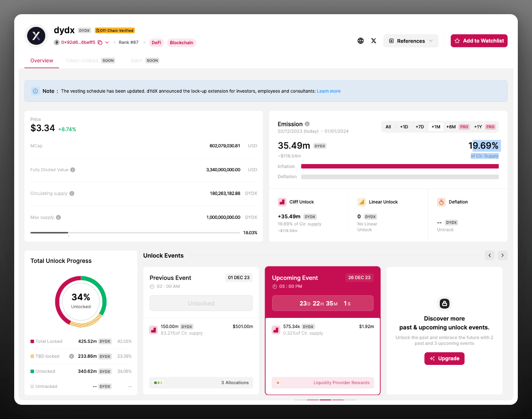
Task: Click the Fully Diluted Value info icon
Action: (x=73, y=170)
